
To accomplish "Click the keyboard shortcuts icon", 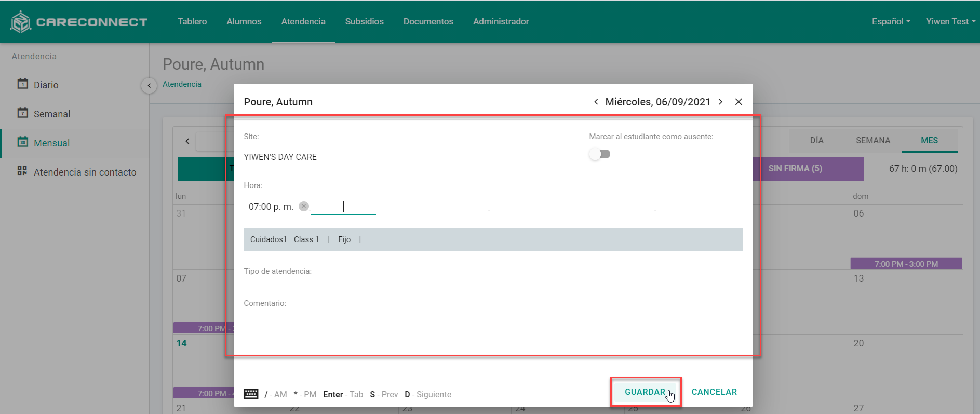I will click(251, 394).
